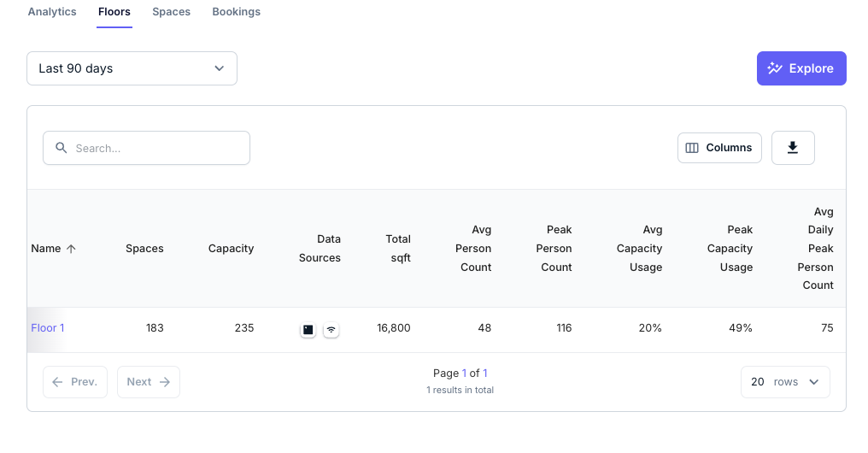Go to the Next page
Viewport: 868px width, 453px height.
pos(148,382)
